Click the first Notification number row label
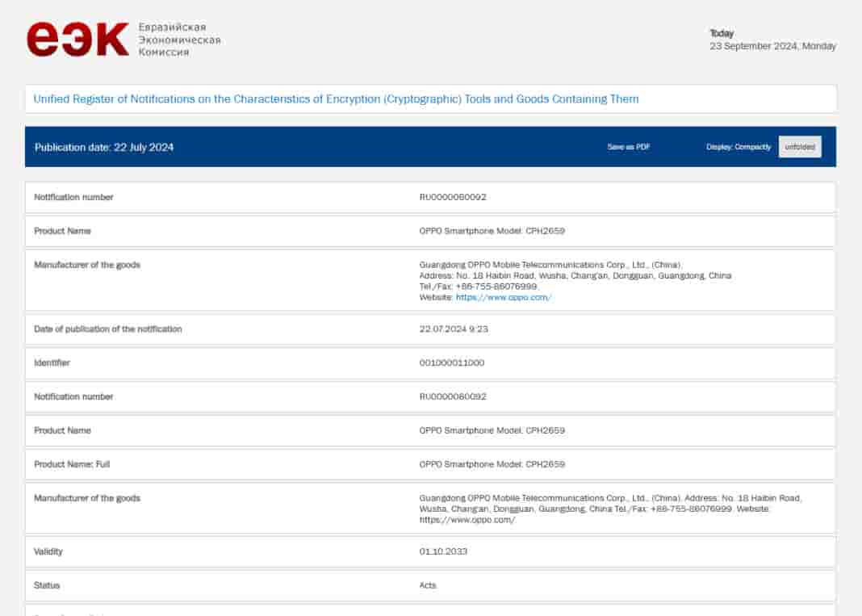 coord(73,197)
